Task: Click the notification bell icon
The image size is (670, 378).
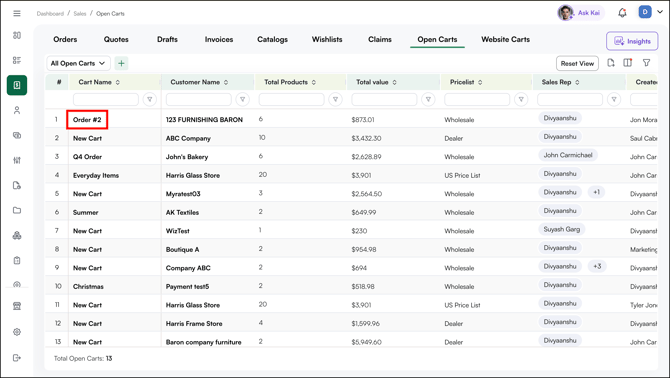Action: [622, 13]
